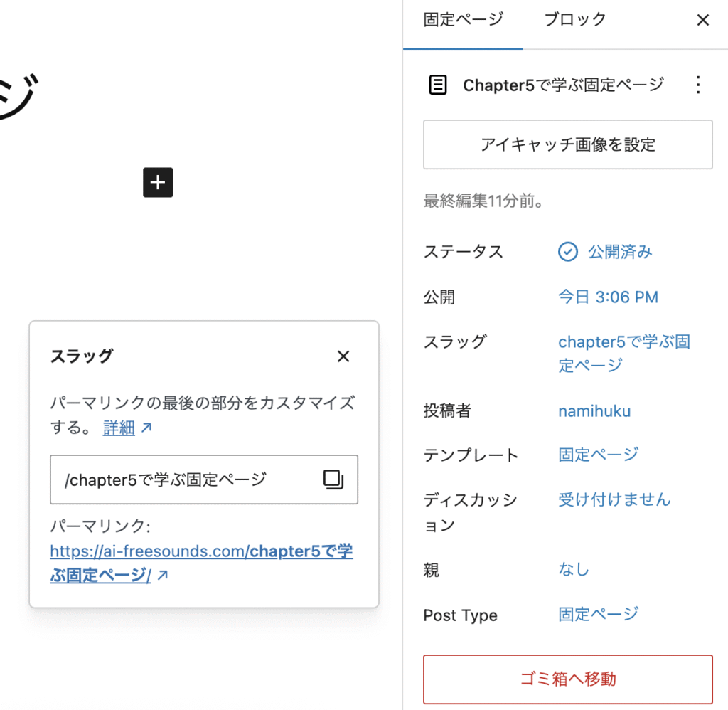This screenshot has height=710, width=728.
Task: Open the 詳細 help link
Action: pyautogui.click(x=119, y=428)
